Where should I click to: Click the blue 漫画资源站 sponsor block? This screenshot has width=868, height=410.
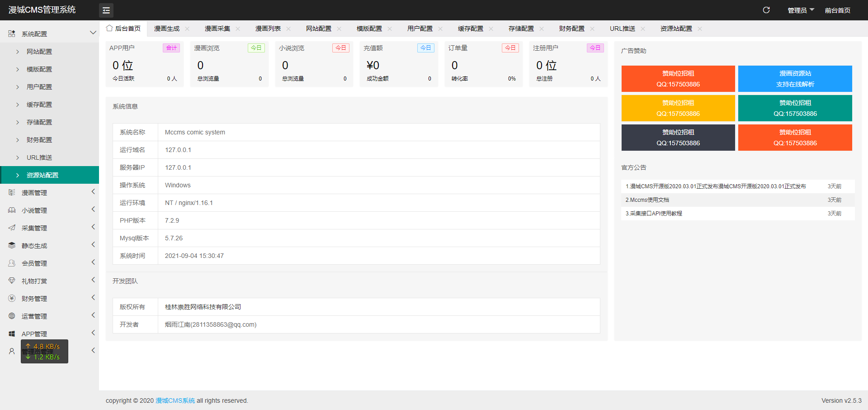[795, 79]
